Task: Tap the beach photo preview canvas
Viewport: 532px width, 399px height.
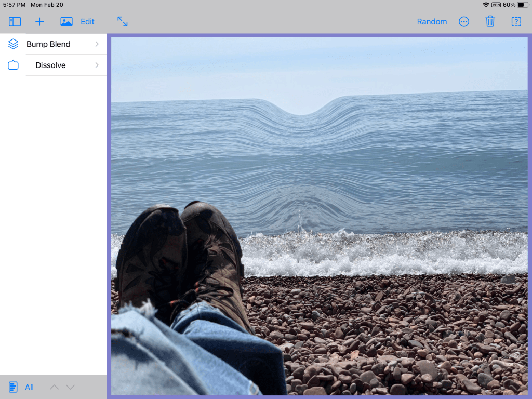Action: coord(319,216)
